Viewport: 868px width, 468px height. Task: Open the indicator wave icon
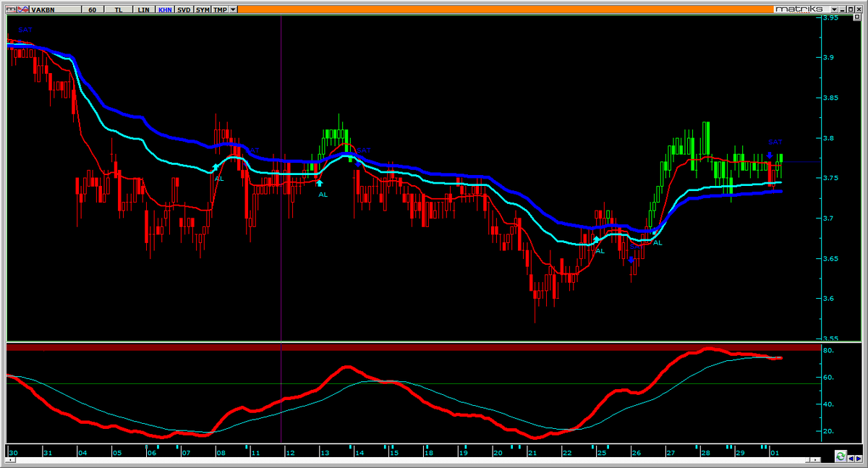click(x=23, y=9)
